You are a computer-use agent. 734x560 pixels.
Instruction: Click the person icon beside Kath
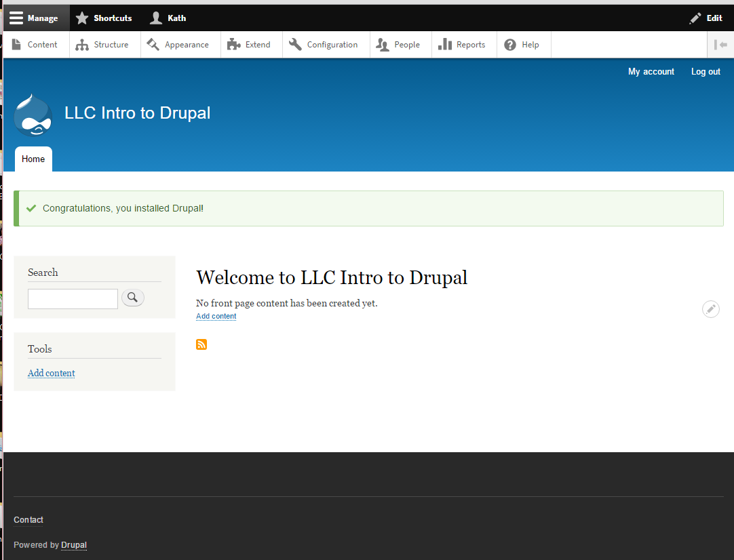[x=156, y=18]
